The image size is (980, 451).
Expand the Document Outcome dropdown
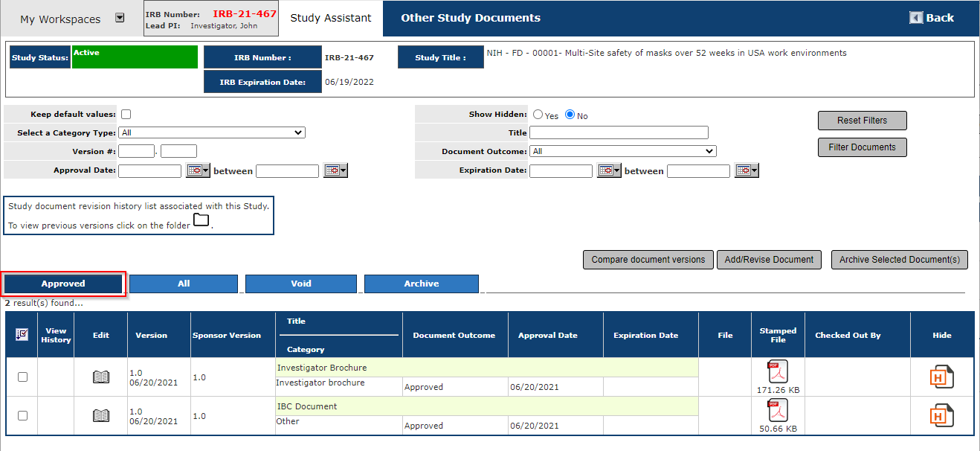point(623,151)
